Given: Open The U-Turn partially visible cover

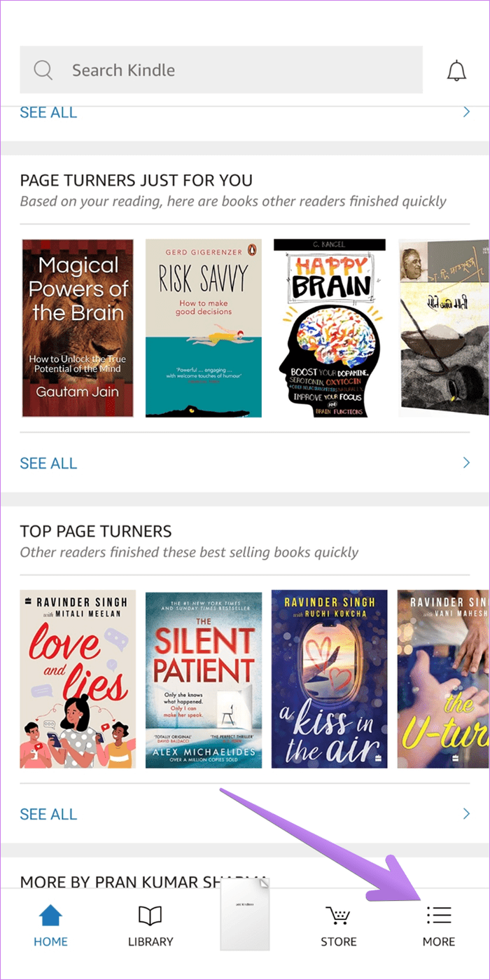Looking at the screenshot, I should [x=444, y=679].
